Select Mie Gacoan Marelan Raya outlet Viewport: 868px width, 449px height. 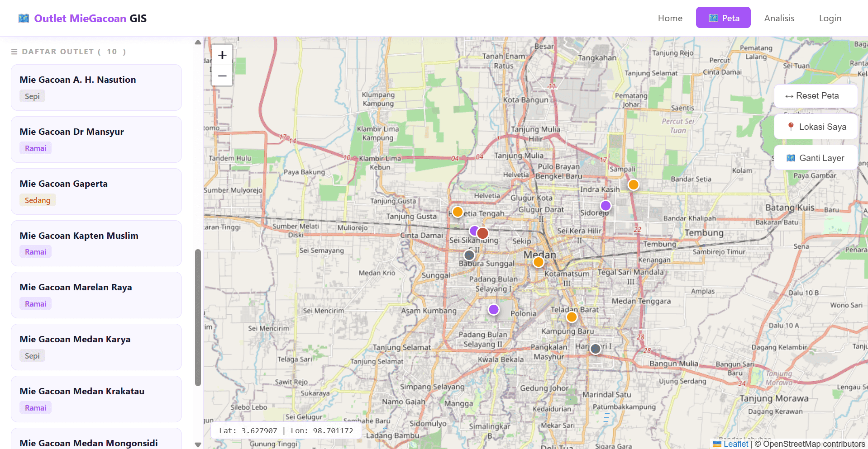coord(96,295)
